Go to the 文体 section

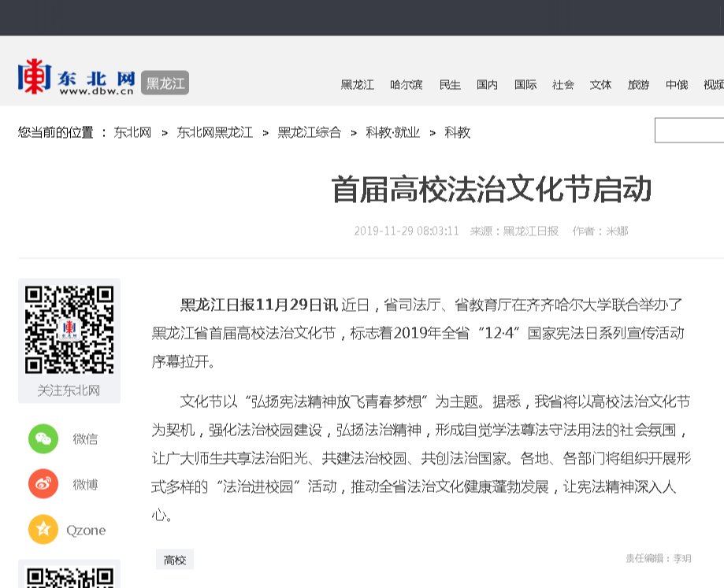pyautogui.click(x=600, y=85)
